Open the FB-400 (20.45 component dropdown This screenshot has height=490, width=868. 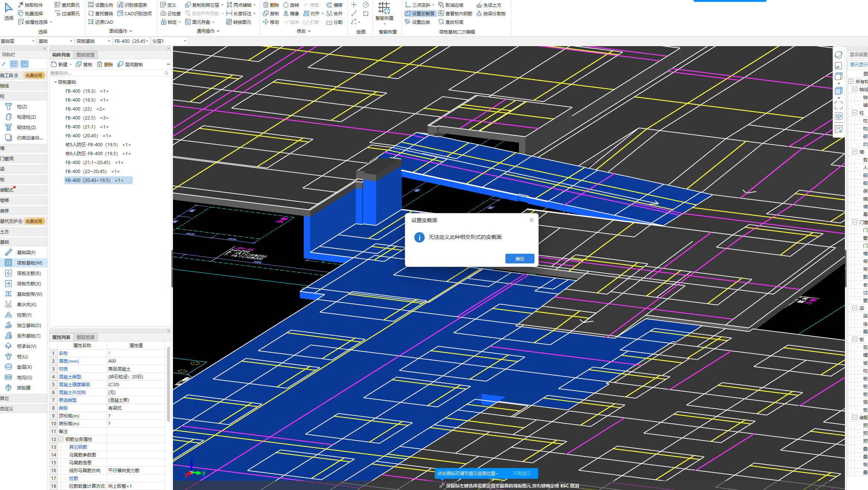[131, 41]
